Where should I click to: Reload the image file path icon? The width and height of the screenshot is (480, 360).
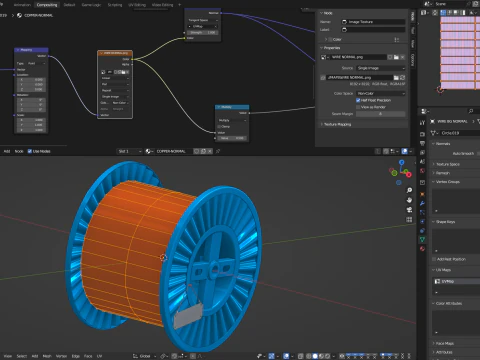[402, 77]
